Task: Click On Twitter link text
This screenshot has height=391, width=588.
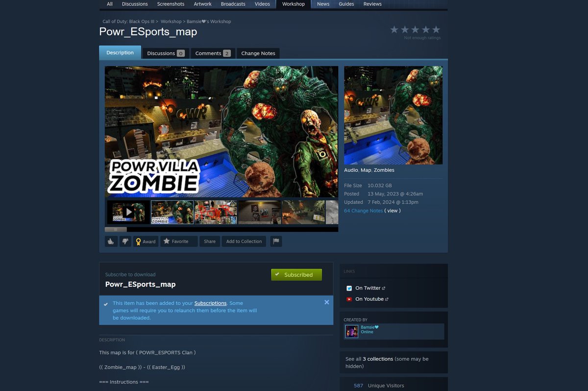Action: point(368,288)
